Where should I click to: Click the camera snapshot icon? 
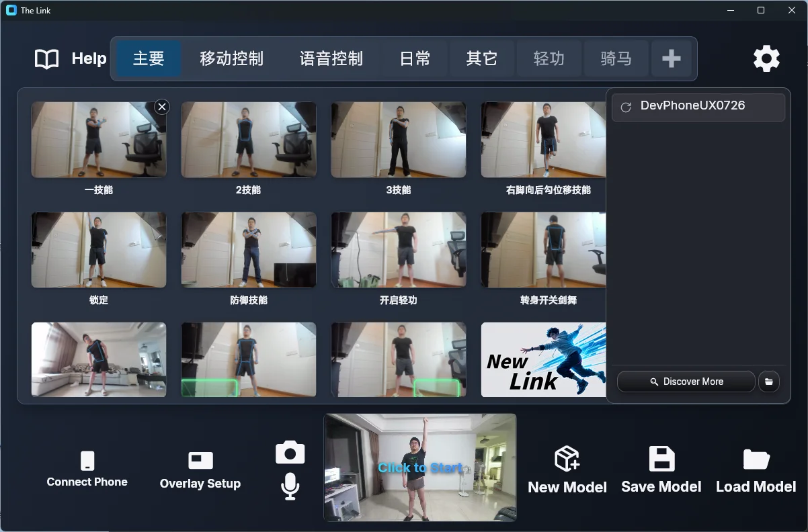290,452
